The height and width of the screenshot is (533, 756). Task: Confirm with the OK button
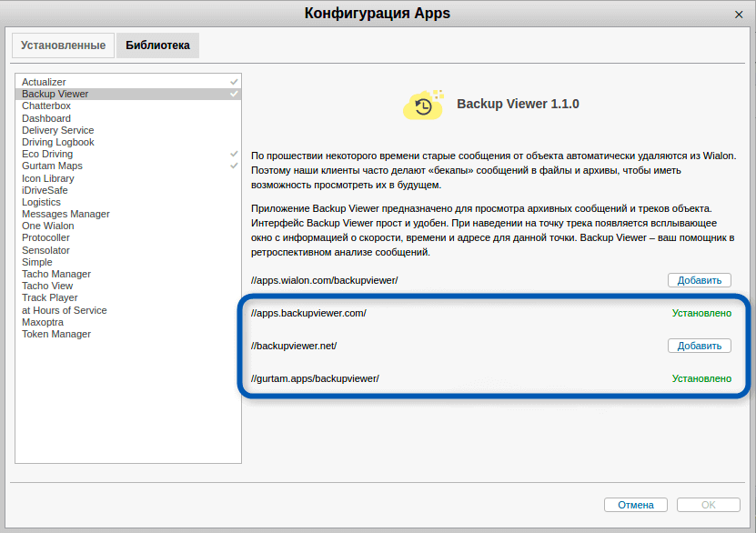pyautogui.click(x=709, y=505)
